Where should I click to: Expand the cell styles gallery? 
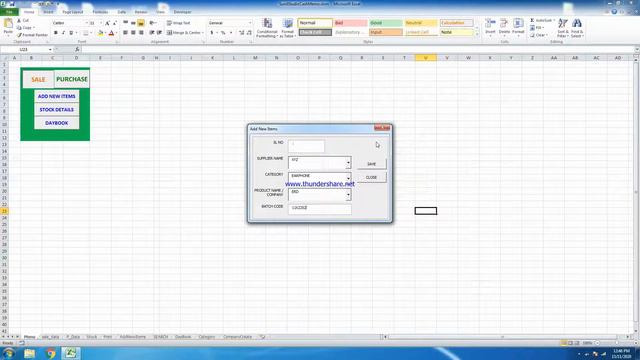tap(477, 35)
